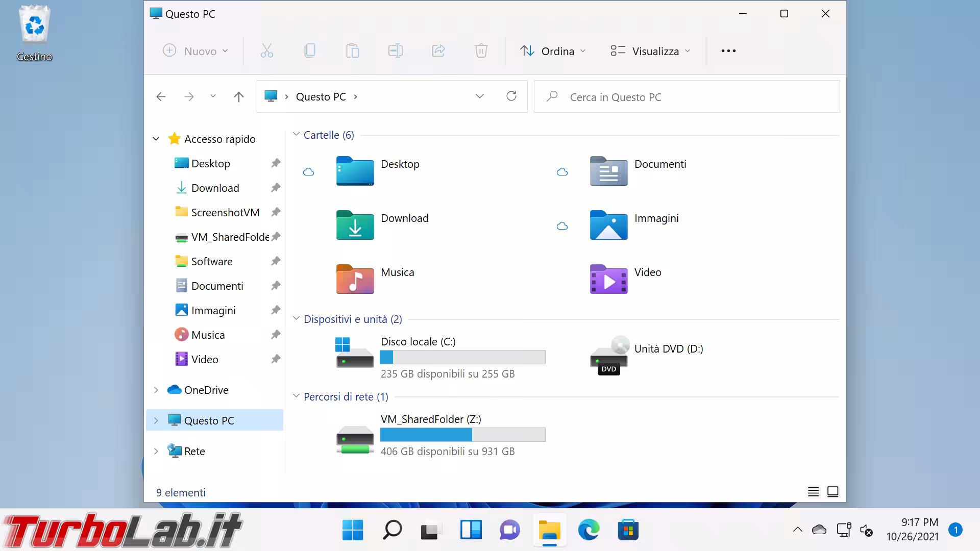Open the Ordina sort menu

click(553, 51)
